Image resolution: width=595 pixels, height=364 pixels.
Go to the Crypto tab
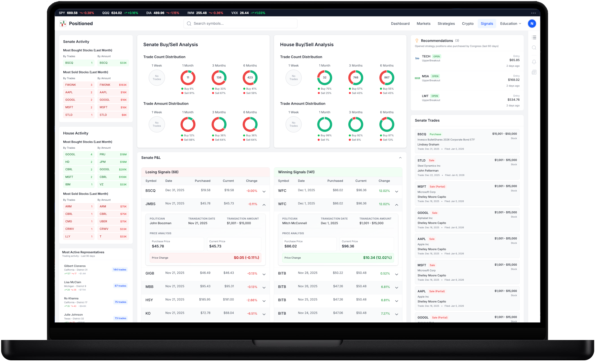pos(467,24)
